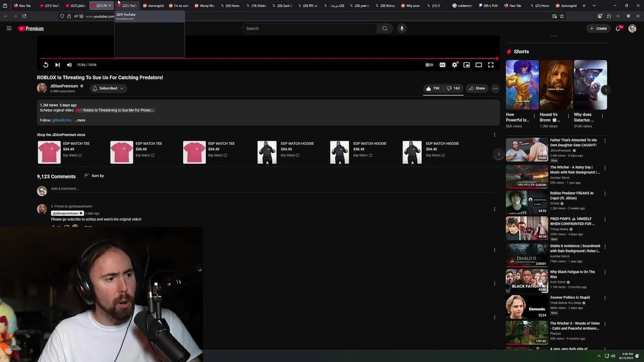Open options for The Witcher - A Rainy Day
This screenshot has width=644, height=362.
tap(605, 168)
